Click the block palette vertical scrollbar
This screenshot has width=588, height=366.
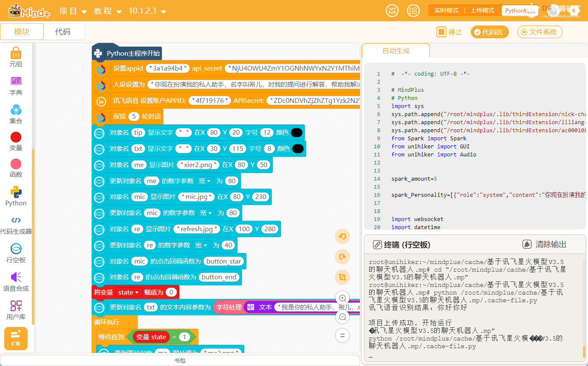point(33,236)
